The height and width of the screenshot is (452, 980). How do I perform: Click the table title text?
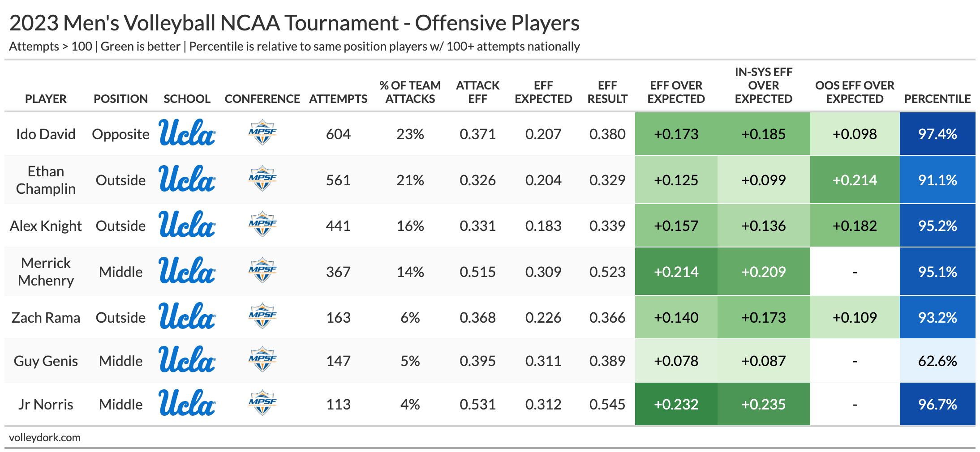click(x=294, y=23)
